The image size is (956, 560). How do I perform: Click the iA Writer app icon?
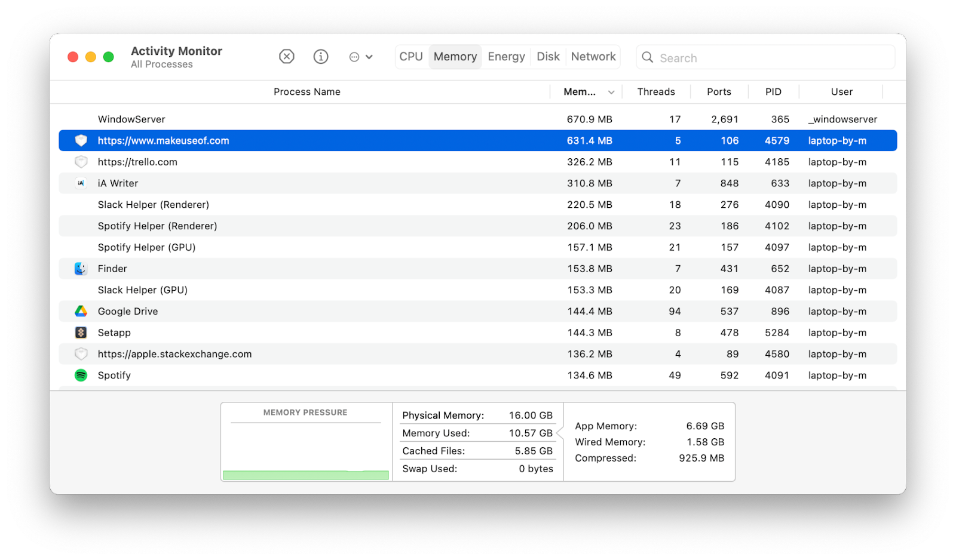(81, 183)
